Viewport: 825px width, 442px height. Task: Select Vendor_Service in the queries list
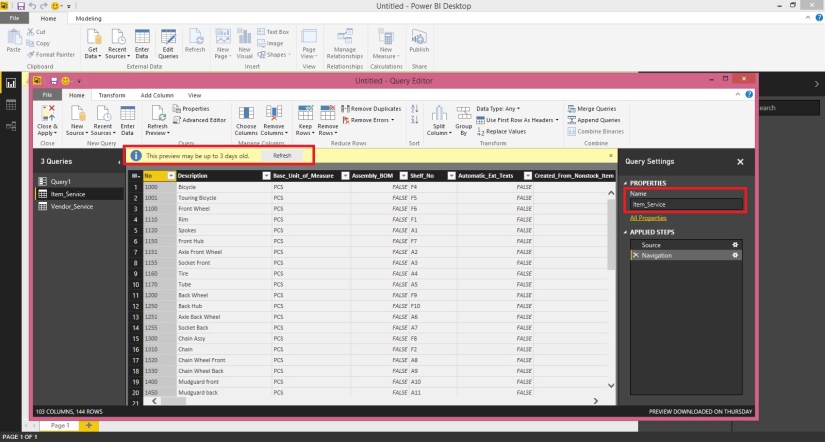(79, 207)
